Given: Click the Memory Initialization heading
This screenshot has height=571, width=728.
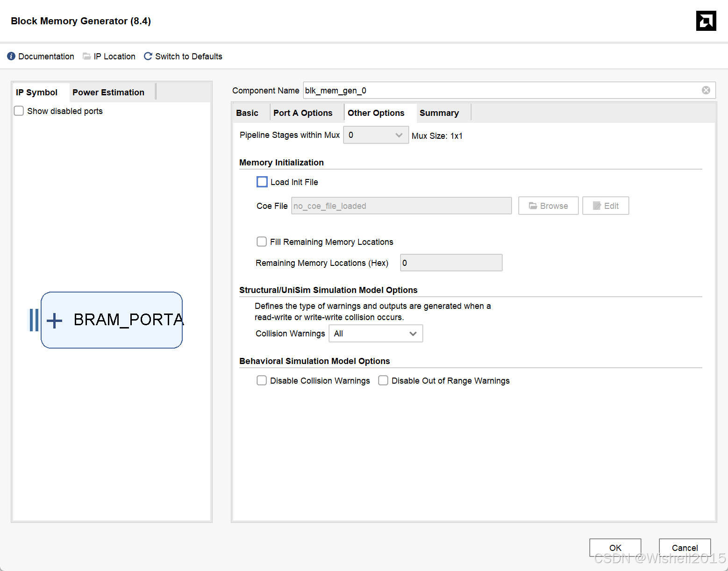Looking at the screenshot, I should click(281, 163).
